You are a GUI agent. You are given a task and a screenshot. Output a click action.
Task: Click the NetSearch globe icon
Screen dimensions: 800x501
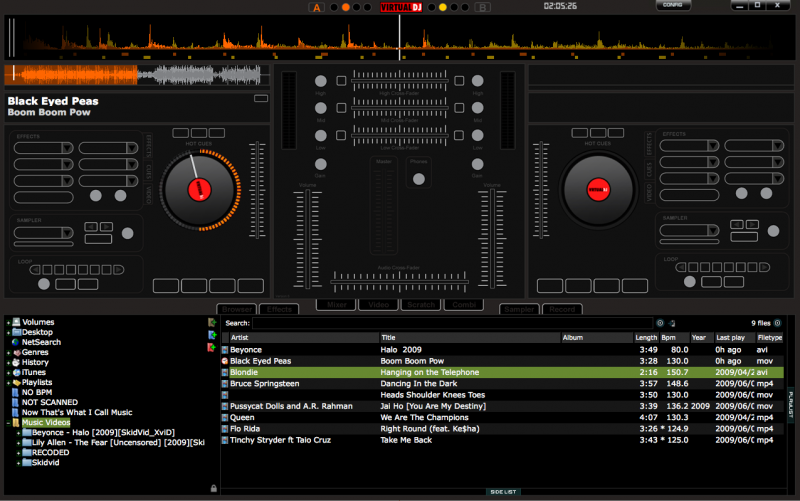(x=16, y=342)
